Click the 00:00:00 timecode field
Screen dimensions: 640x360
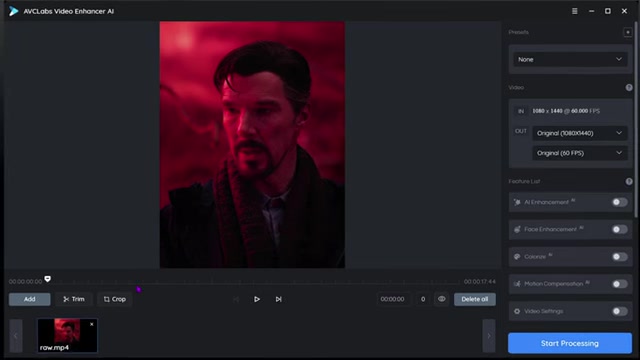point(393,299)
